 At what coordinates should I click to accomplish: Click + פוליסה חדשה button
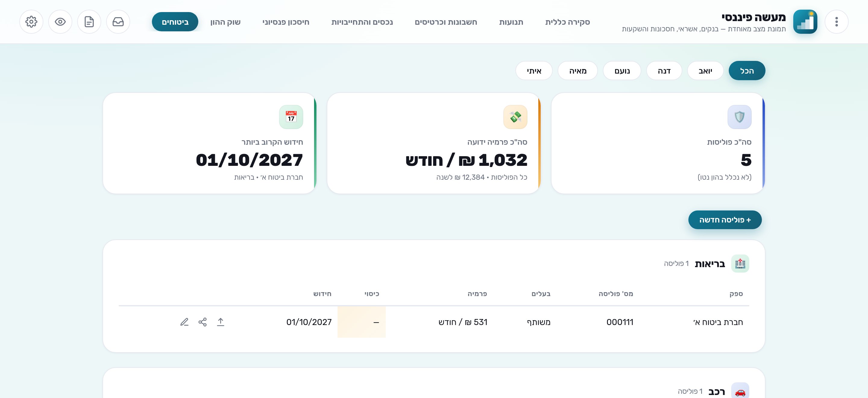[x=725, y=220]
